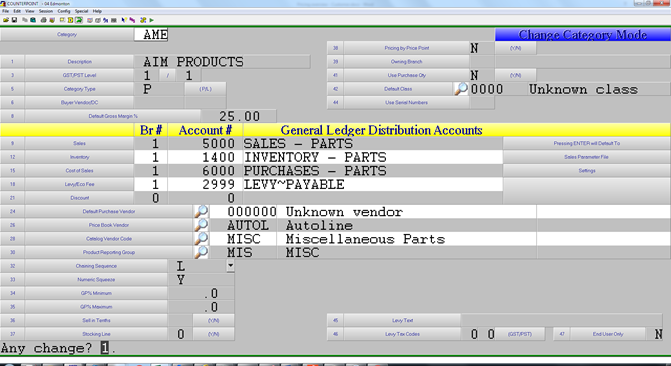671x366 pixels.
Task: Open the File menu
Action: click(5, 11)
